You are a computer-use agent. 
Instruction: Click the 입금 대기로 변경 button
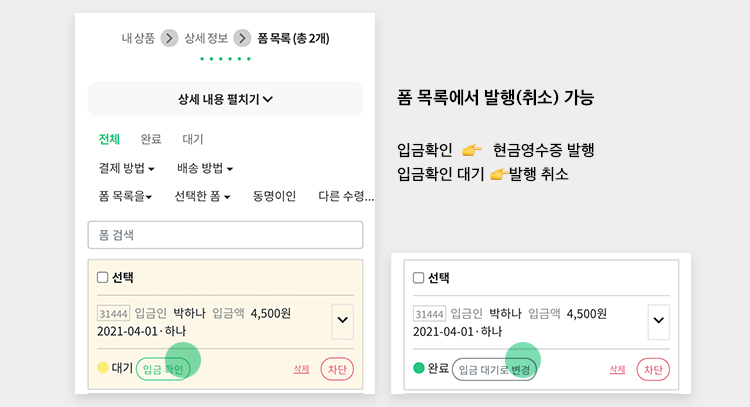[494, 370]
